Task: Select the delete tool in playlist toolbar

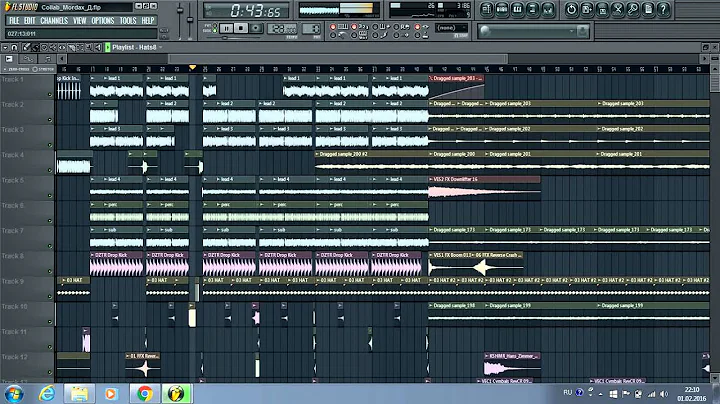Action: pyautogui.click(x=44, y=47)
